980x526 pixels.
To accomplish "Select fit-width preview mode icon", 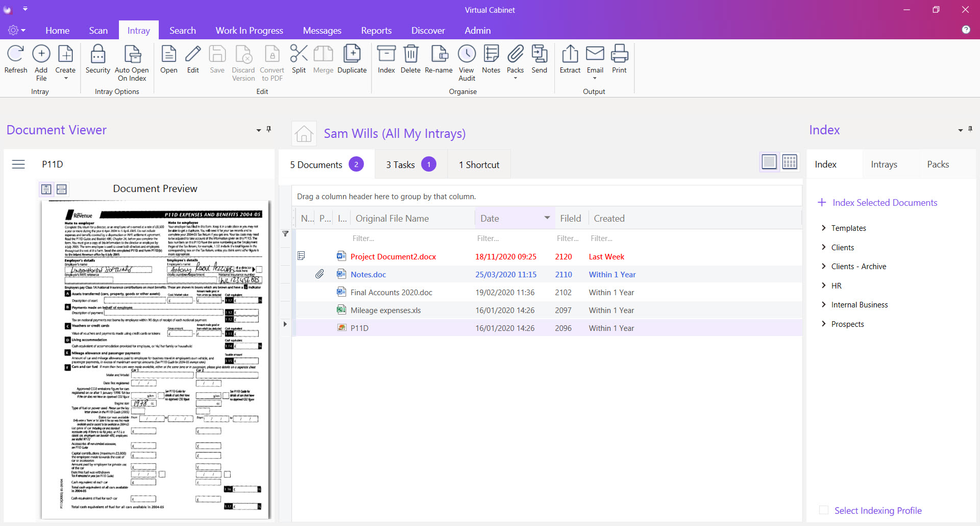I will (x=62, y=189).
